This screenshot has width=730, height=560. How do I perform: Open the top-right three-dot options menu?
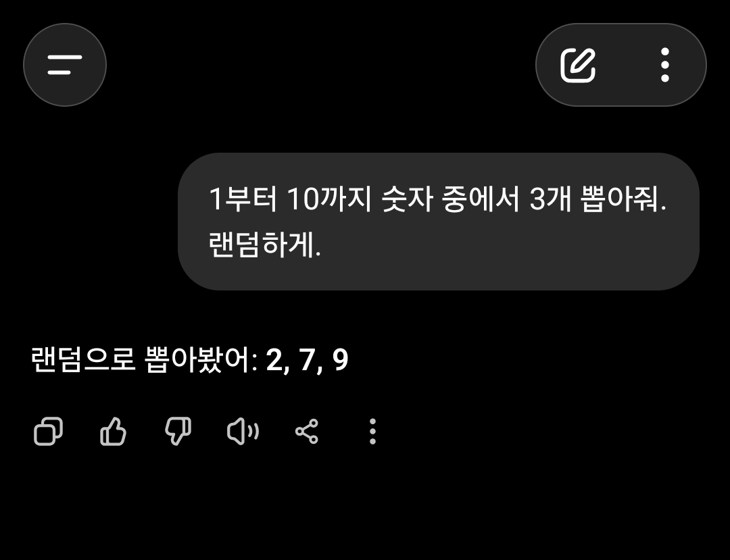[665, 65]
